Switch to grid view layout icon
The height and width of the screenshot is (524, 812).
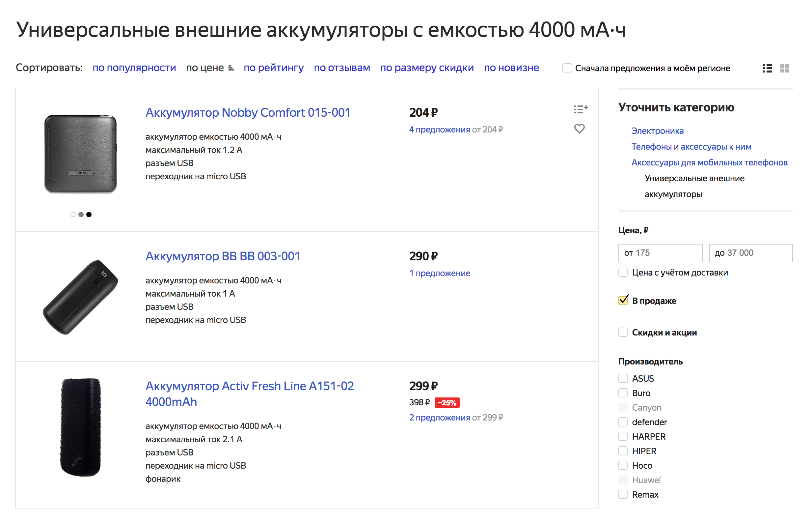pos(784,68)
